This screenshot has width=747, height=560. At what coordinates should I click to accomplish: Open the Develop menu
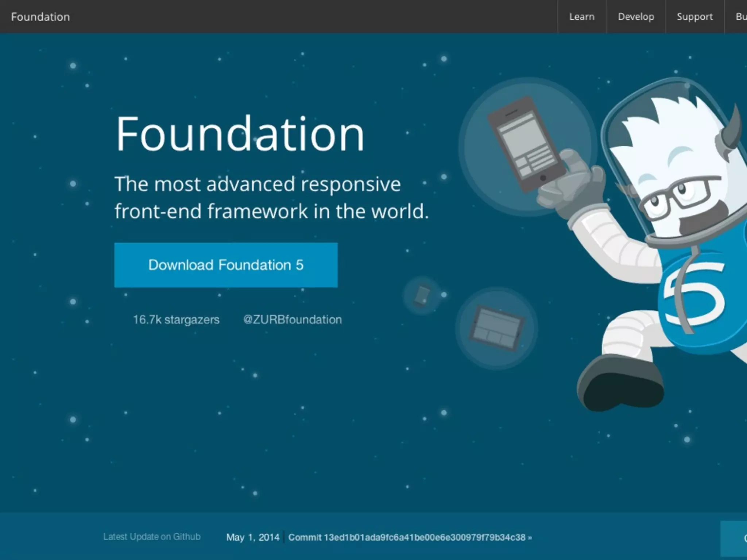point(636,17)
